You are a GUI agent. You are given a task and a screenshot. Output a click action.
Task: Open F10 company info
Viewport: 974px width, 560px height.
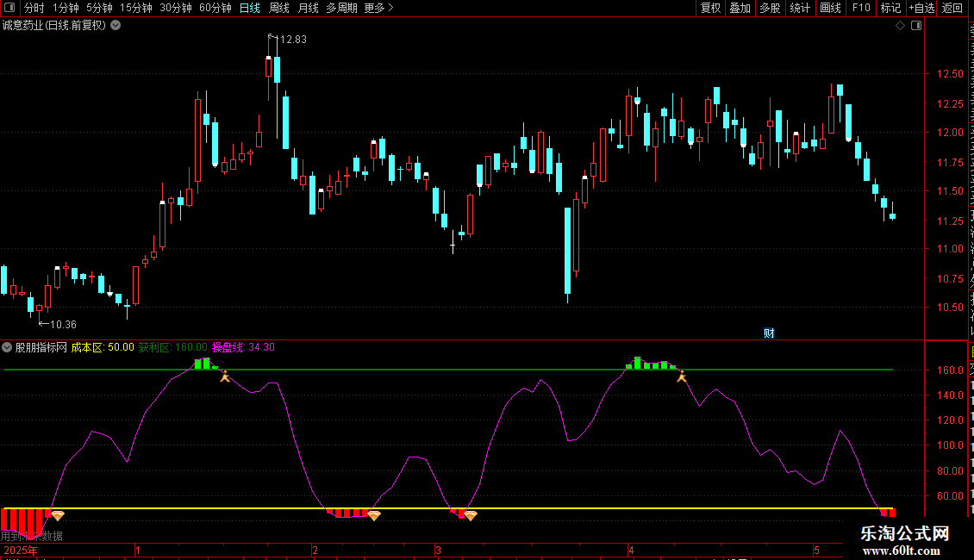point(861,8)
